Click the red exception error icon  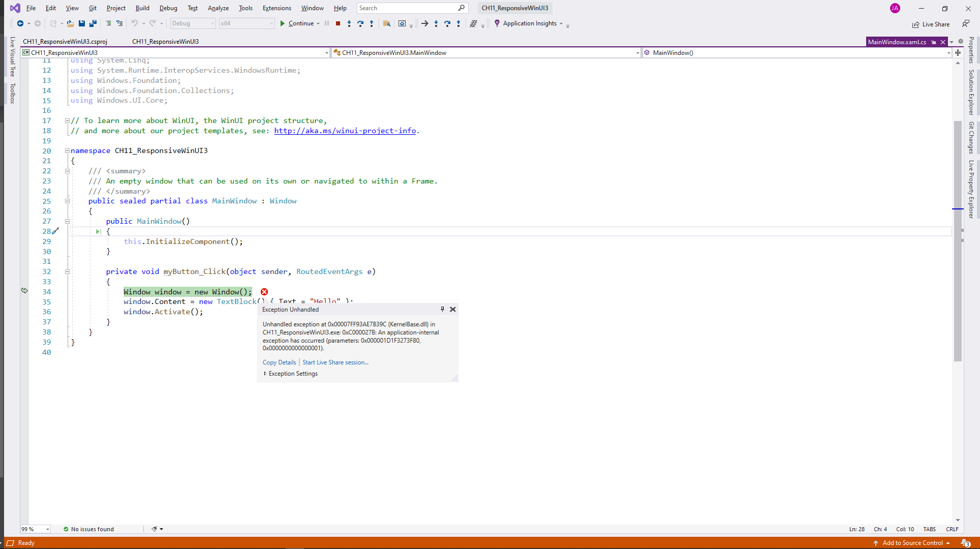click(264, 292)
